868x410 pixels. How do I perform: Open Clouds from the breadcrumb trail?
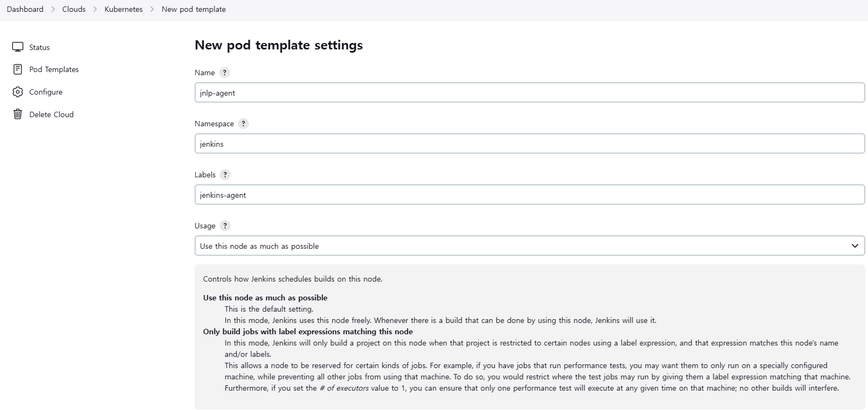point(73,9)
